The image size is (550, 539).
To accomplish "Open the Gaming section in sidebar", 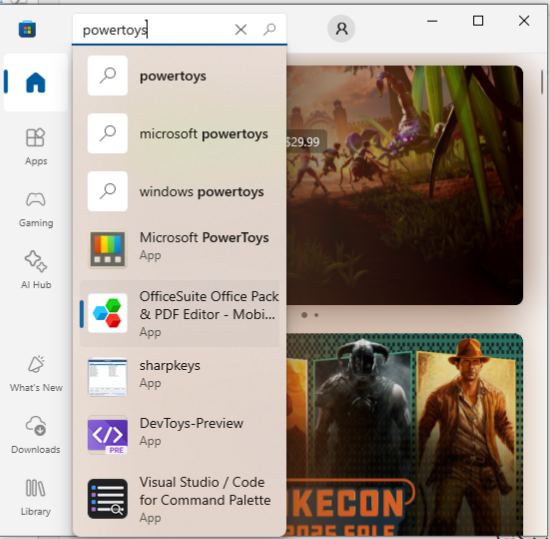I will (36, 209).
